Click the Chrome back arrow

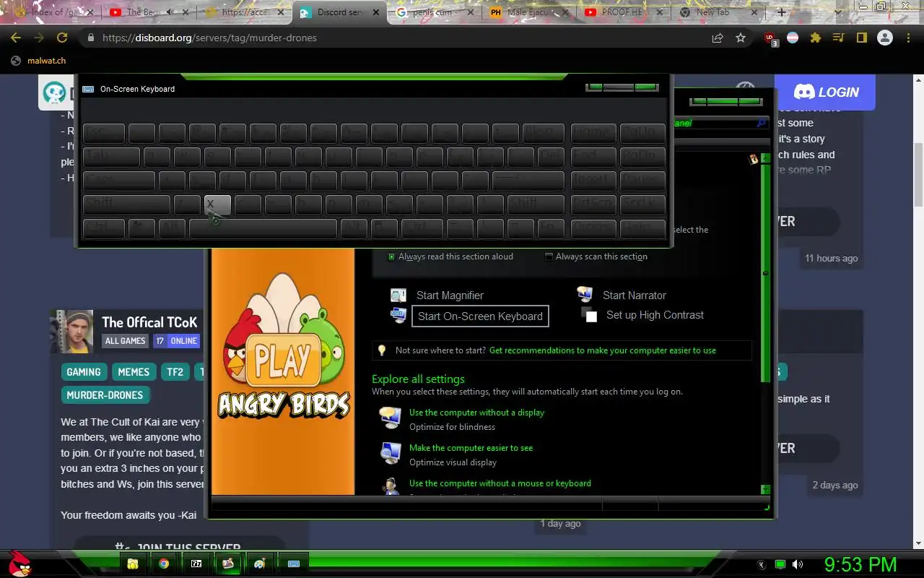(16, 38)
